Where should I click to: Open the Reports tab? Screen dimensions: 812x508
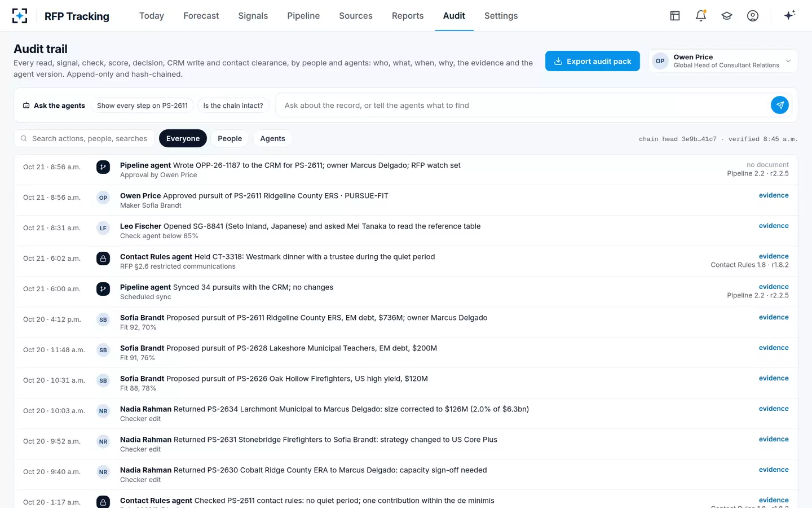[x=408, y=16]
